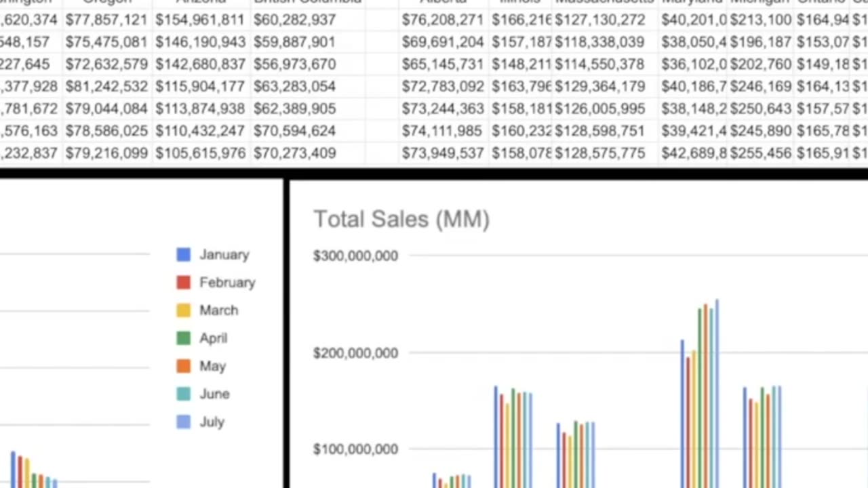868x488 pixels.
Task: Click the June legend label
Action: (x=214, y=394)
